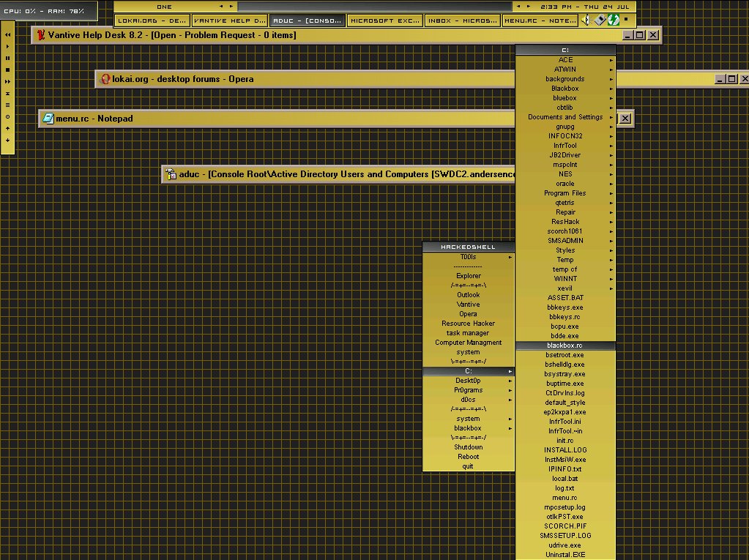Switch to previous workspace using arrow beside ONE
The height and width of the screenshot is (560, 749).
pyautogui.click(x=221, y=7)
